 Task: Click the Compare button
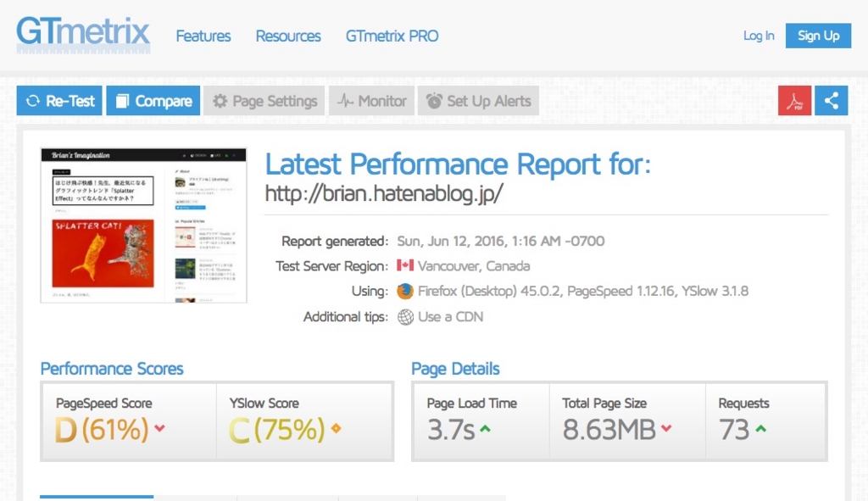[153, 101]
